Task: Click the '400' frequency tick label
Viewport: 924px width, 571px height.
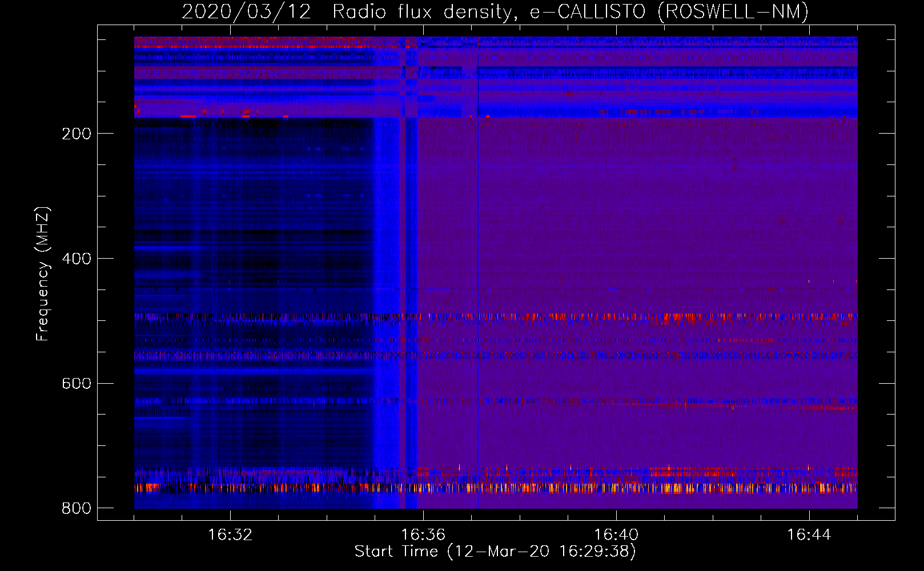Action: (x=77, y=259)
